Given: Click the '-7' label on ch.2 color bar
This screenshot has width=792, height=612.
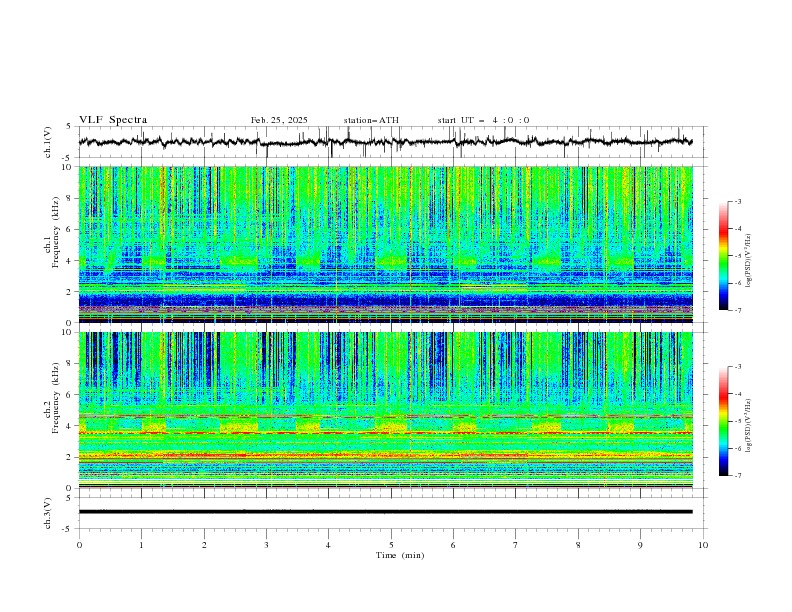Looking at the screenshot, I should click(x=737, y=476).
